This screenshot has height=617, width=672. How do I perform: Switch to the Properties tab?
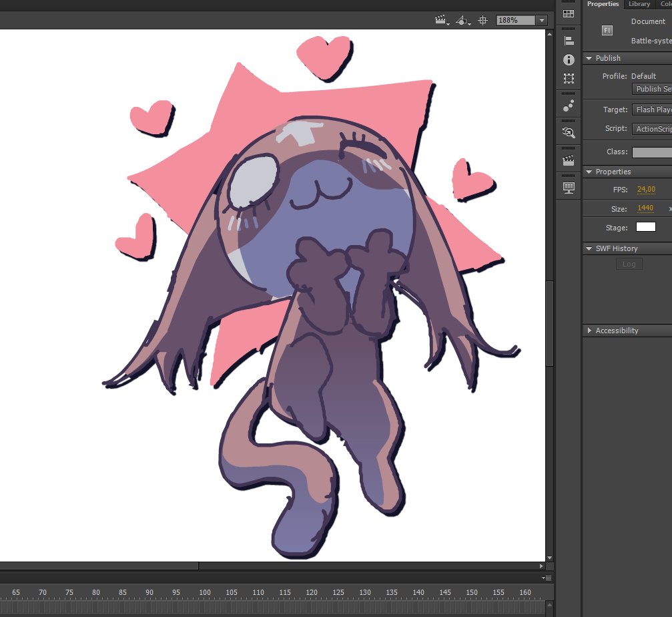tap(603, 4)
